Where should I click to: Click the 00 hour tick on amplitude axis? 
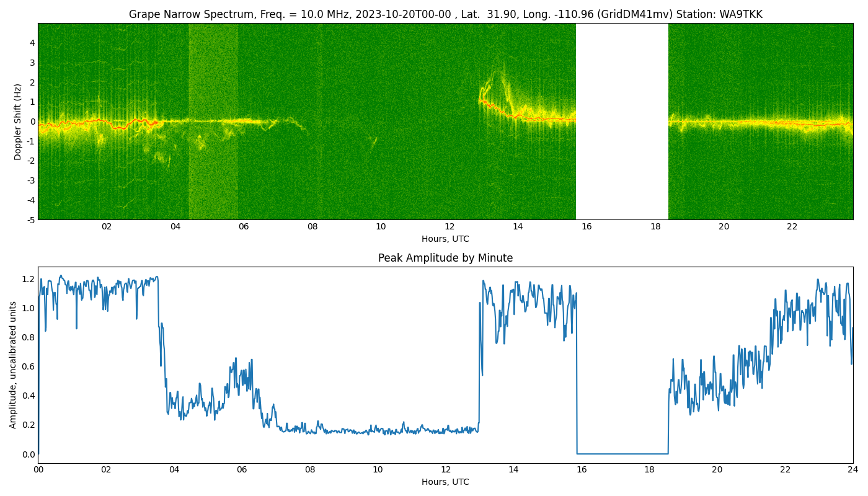click(38, 470)
